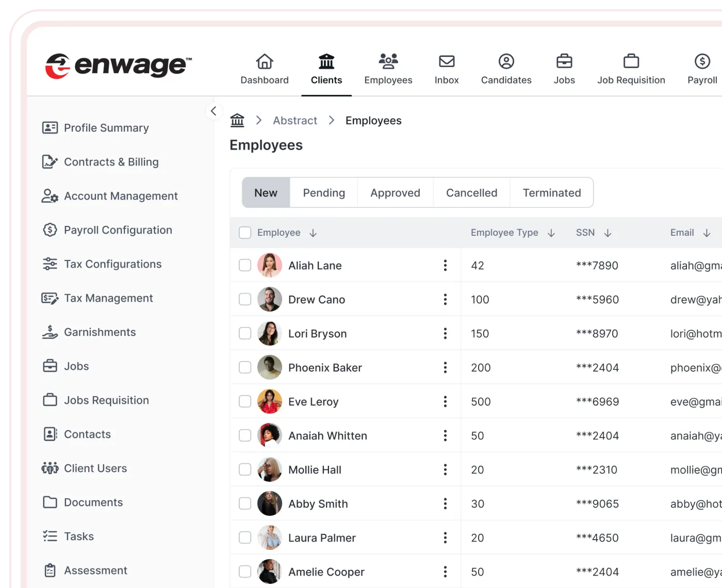Open Tax Configurations sliders icon
Viewport: 722px width, 588px height.
50,264
